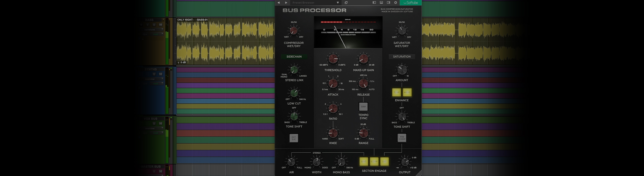The width and height of the screenshot is (644, 176).
Task: Toggle the EXT S/C sidechain button
Action: [x=294, y=138]
